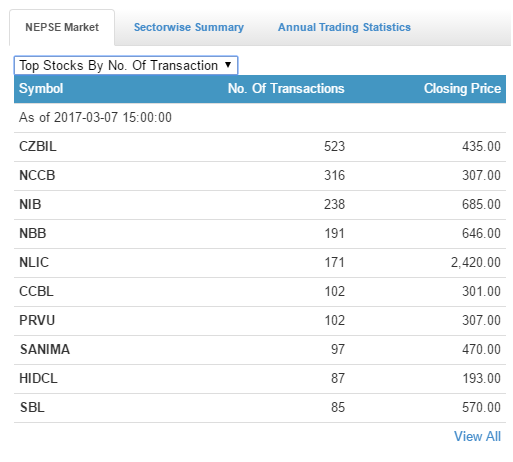The height and width of the screenshot is (462, 513).
Task: Open the Annual Trading Statistics tab
Action: 344,27
